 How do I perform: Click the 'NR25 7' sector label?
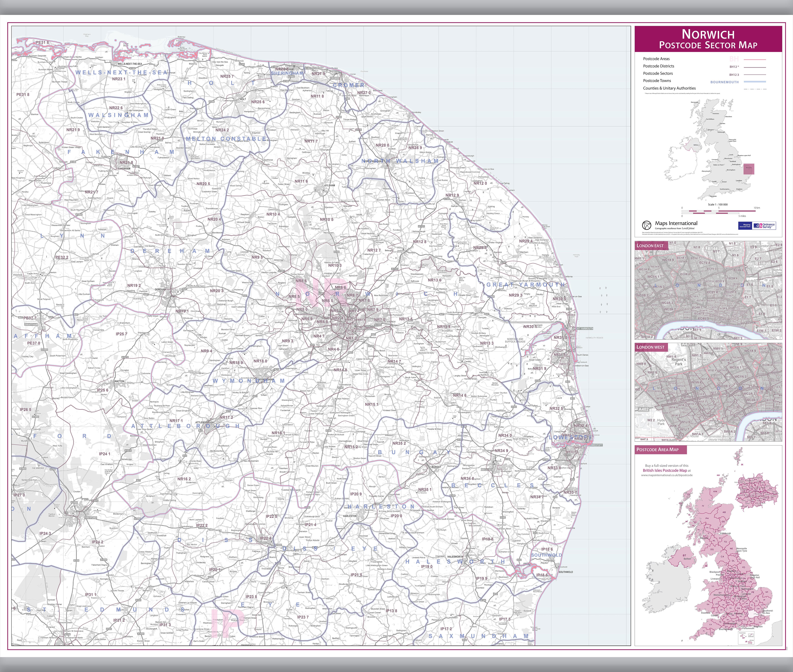point(227,77)
